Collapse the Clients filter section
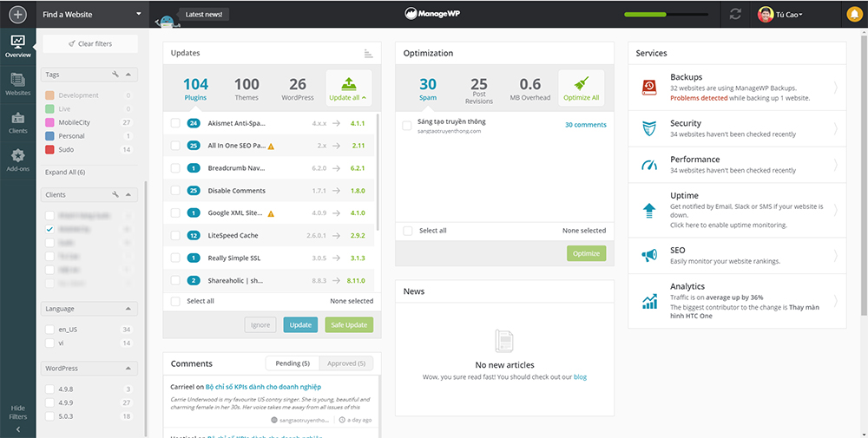Image resolution: width=868 pixels, height=438 pixels. point(128,194)
